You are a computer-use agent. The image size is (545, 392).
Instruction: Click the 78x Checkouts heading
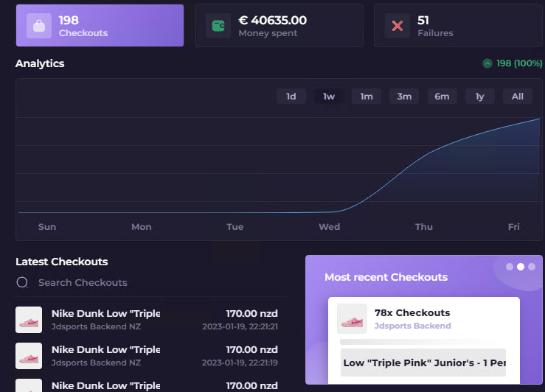pos(412,312)
